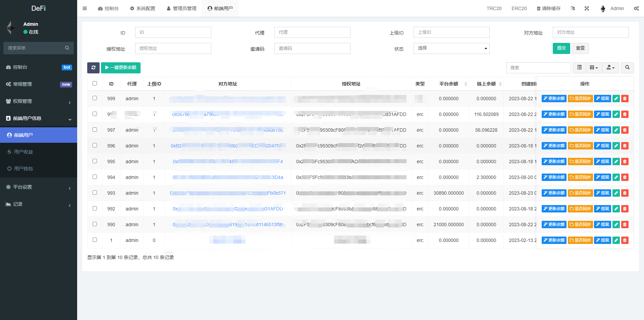
Task: Click the hamburger menu toggle icon
Action: [x=85, y=8]
